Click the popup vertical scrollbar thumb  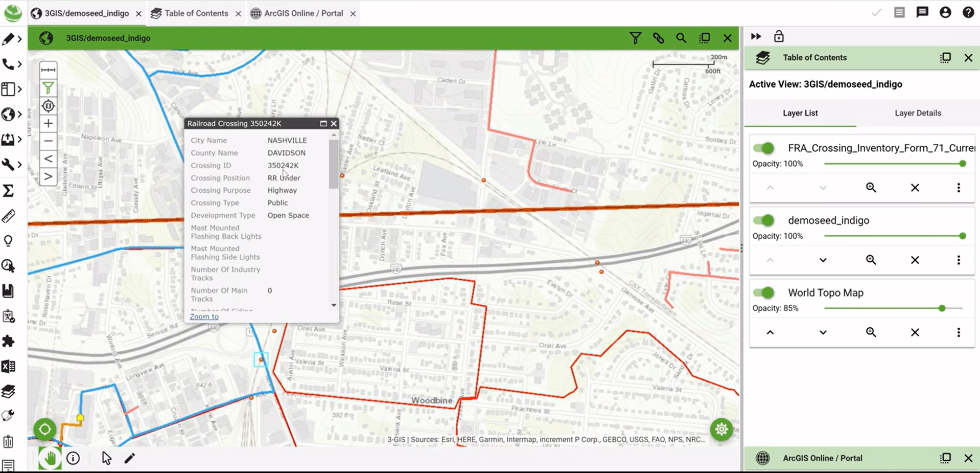click(x=334, y=164)
